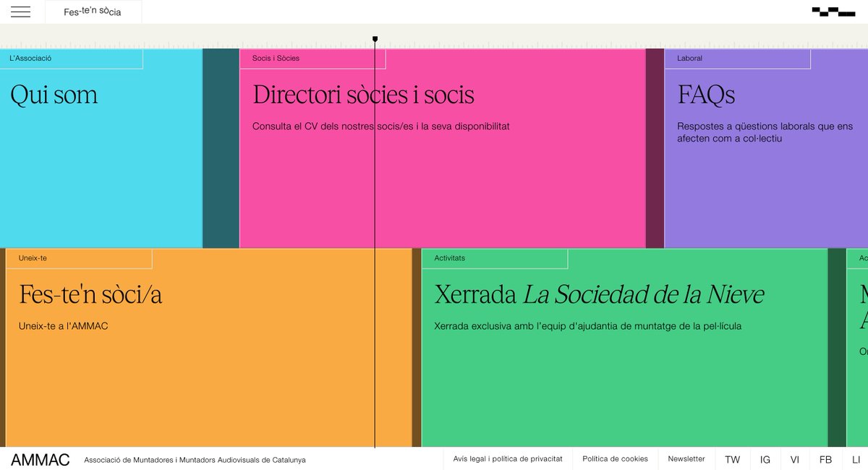Open the Directori sòcies i socis heading
Screen dimensions: 868x470
pyautogui.click(x=364, y=95)
